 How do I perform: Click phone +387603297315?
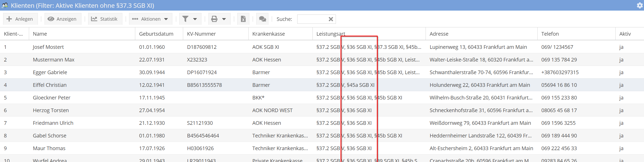pos(560,72)
